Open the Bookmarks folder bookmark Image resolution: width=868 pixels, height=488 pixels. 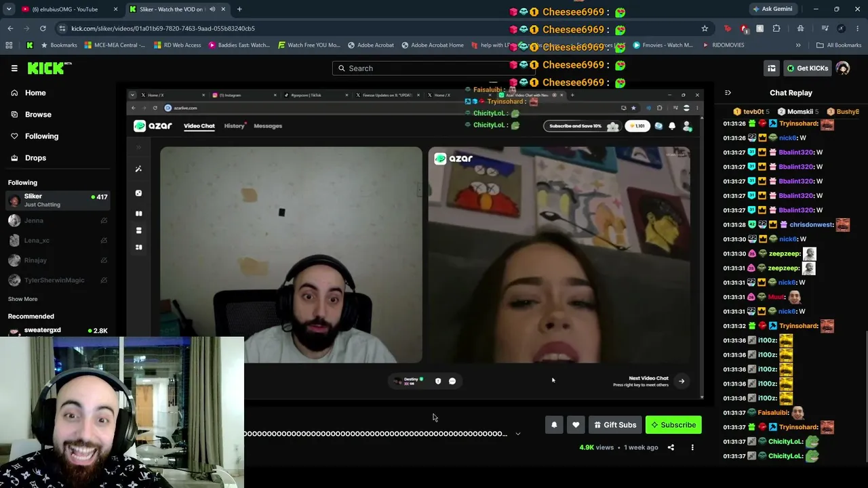coord(59,45)
